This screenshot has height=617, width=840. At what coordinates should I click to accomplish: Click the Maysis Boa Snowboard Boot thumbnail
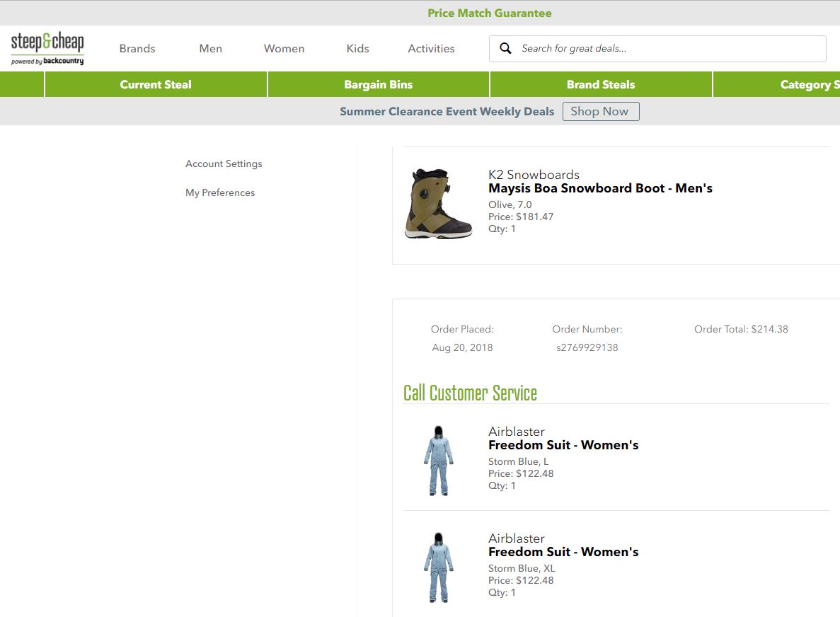click(438, 204)
